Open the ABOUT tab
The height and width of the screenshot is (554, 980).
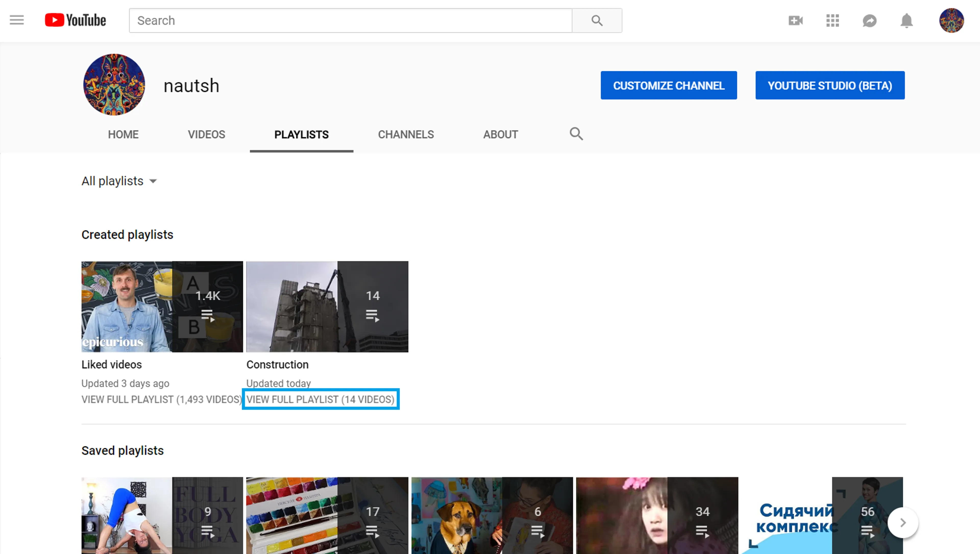(500, 134)
